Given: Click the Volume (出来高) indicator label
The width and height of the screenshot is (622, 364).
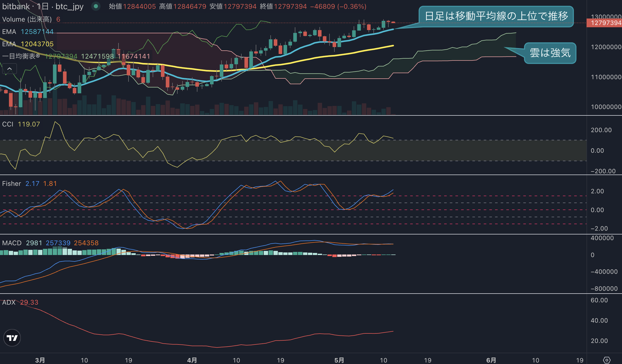Looking at the screenshot, I should pos(27,19).
